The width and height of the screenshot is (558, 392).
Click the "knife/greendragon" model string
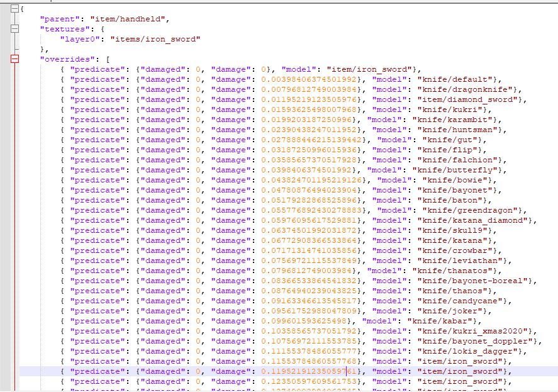coord(470,210)
